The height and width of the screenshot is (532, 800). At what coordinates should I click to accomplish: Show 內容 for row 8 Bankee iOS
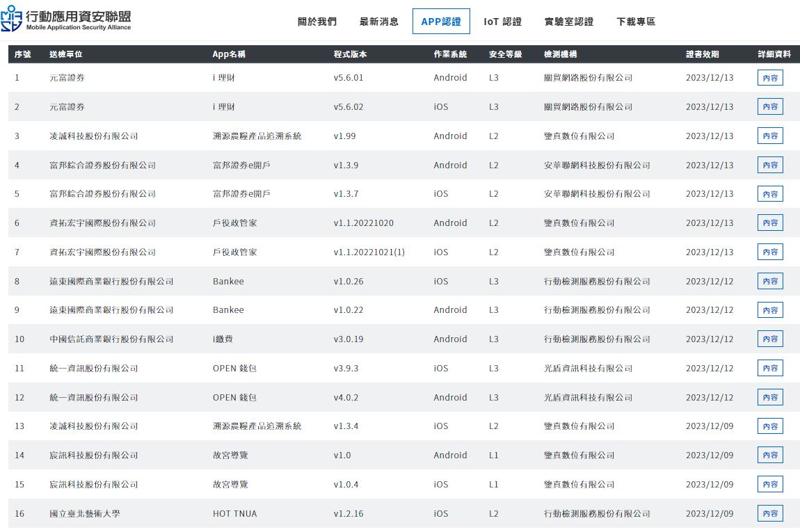(x=770, y=281)
